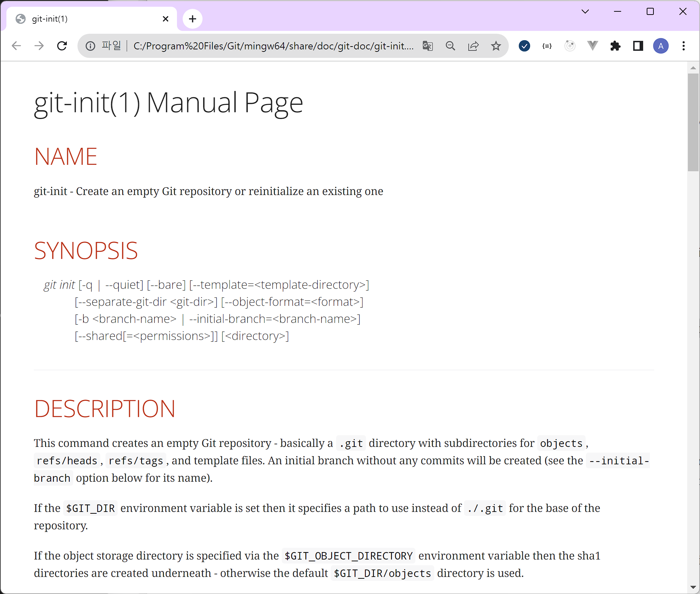Click the address bar URL field
This screenshot has height=594, width=700.
pos(274,46)
